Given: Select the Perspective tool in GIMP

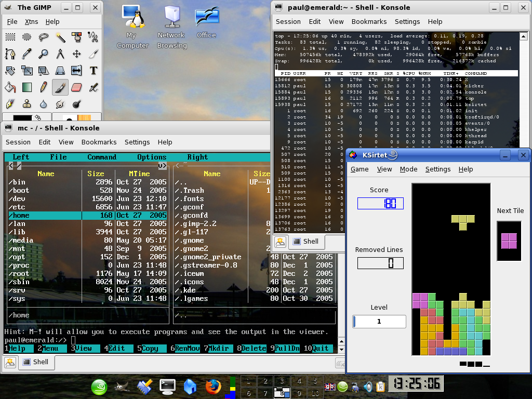Looking at the screenshot, I should pyautogui.click(x=60, y=71).
